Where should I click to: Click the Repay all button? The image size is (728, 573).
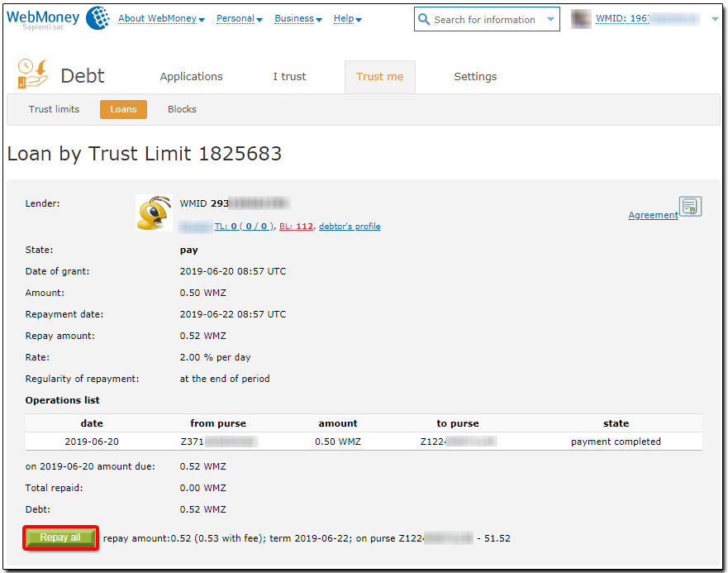click(x=60, y=537)
